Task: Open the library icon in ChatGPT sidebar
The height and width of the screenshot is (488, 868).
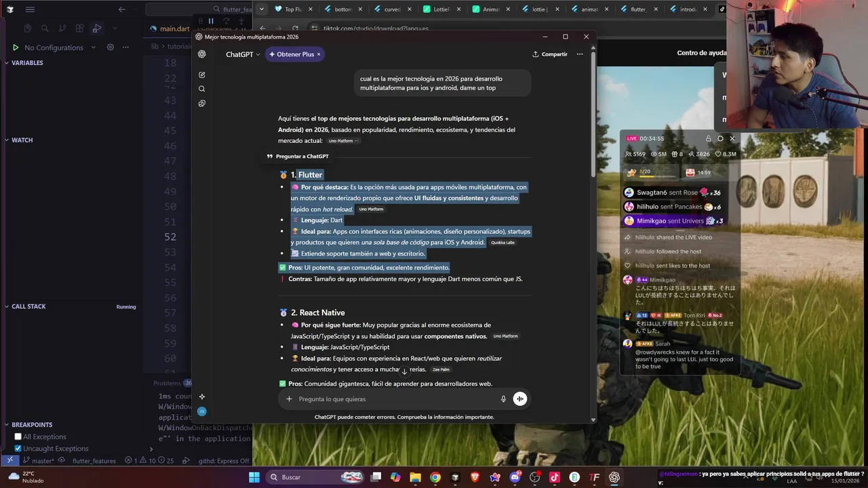Action: [x=202, y=104]
